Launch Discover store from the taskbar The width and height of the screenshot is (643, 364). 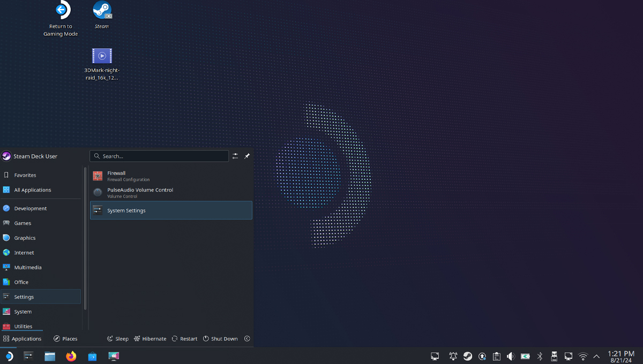point(92,356)
